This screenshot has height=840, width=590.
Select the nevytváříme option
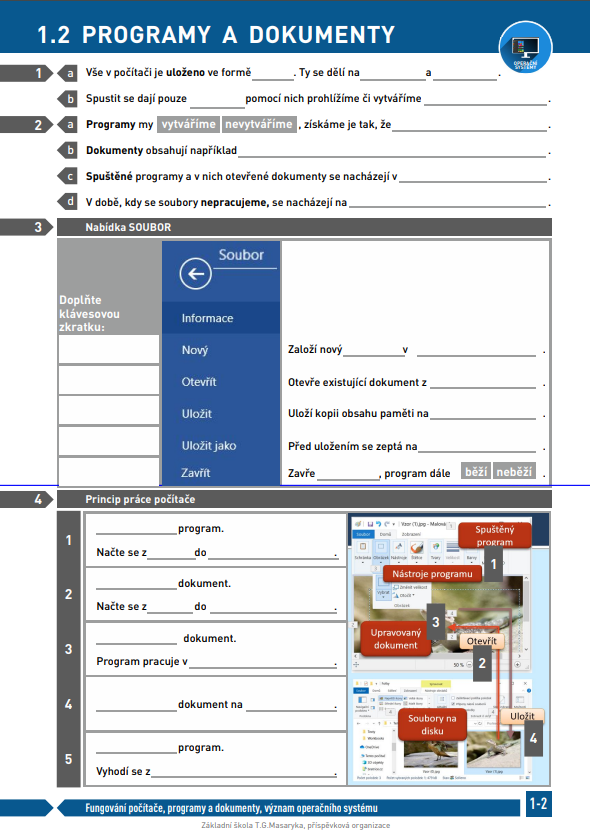coord(259,124)
